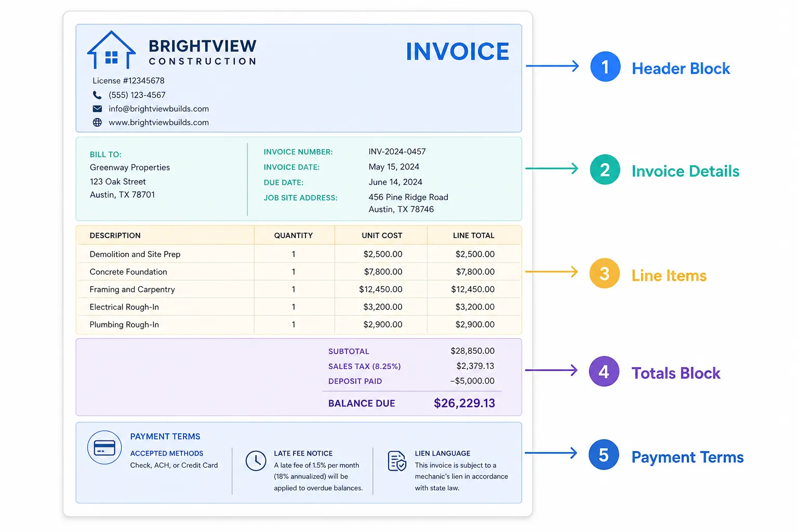Click the subtotal amount $28,850.00
Image resolution: width=798 pixels, height=532 pixels.
pyautogui.click(x=473, y=351)
